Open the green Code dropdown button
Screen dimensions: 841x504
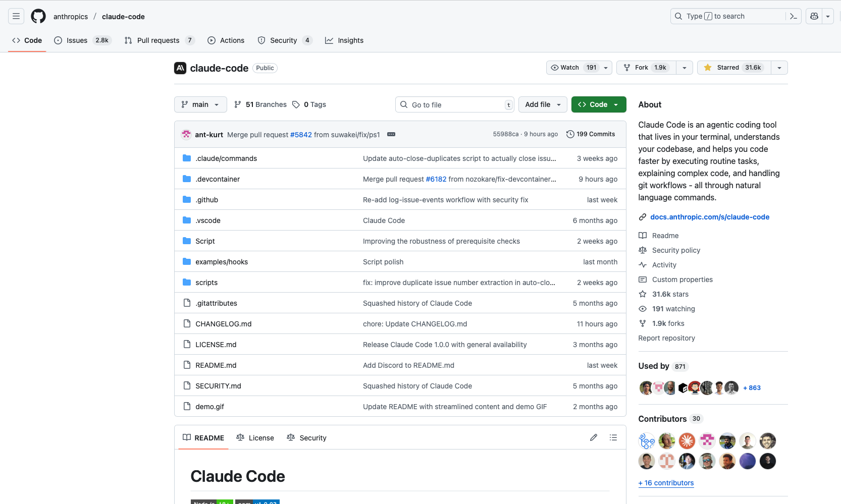pyautogui.click(x=599, y=104)
